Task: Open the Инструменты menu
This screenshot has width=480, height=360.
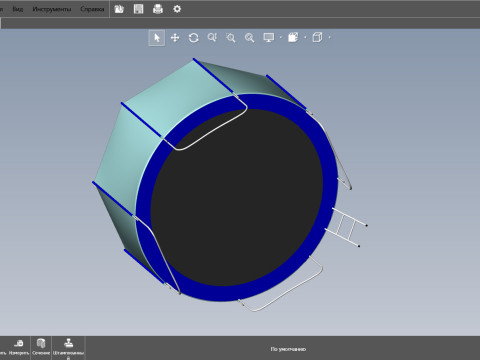Action: pyautogui.click(x=52, y=9)
